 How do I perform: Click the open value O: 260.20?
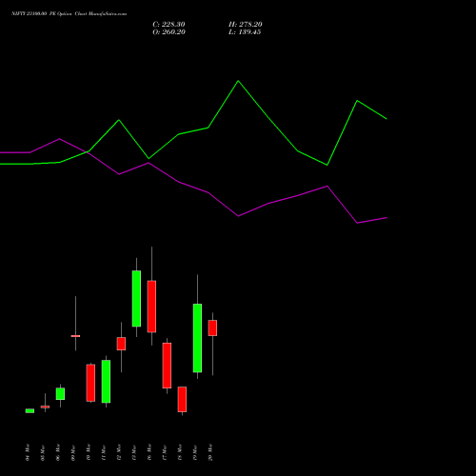tap(169, 32)
